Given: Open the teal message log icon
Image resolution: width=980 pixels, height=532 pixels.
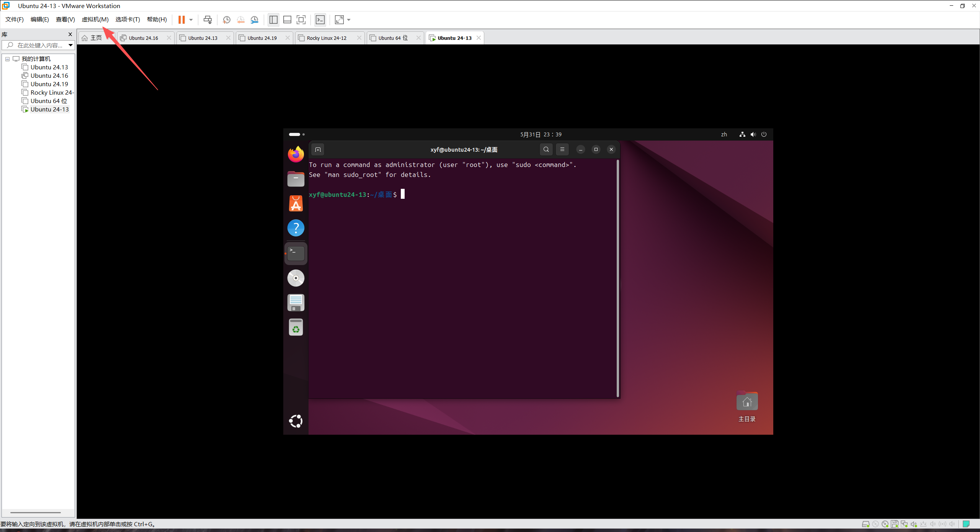Looking at the screenshot, I should (966, 524).
